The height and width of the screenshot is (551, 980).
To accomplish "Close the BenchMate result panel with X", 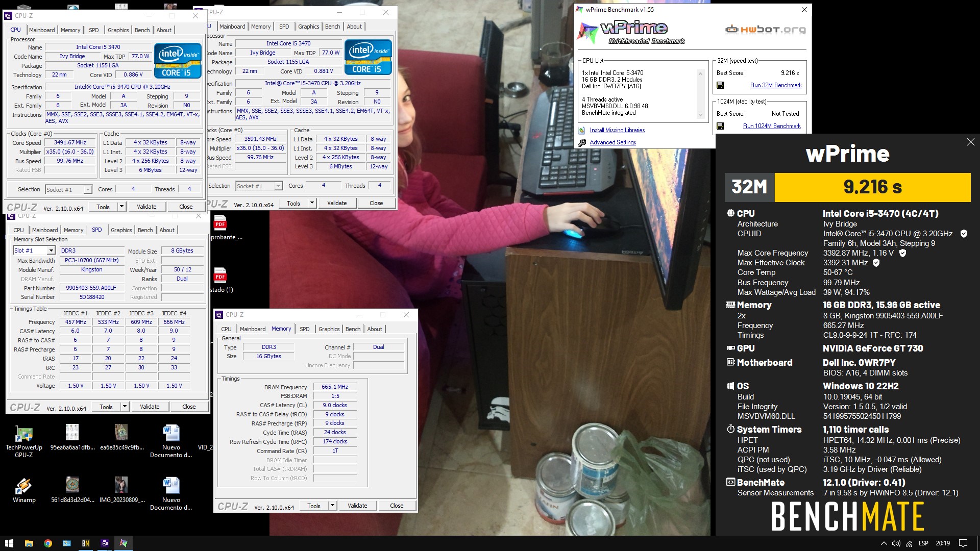I will [x=970, y=142].
